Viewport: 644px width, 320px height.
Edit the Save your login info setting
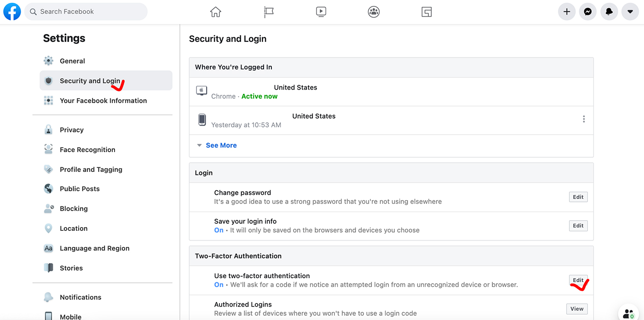(578, 226)
